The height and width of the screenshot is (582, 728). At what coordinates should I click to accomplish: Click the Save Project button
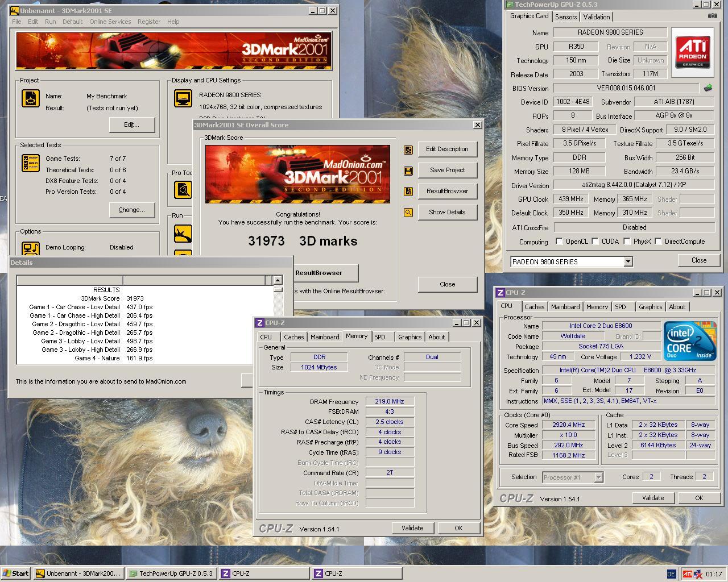(447, 170)
